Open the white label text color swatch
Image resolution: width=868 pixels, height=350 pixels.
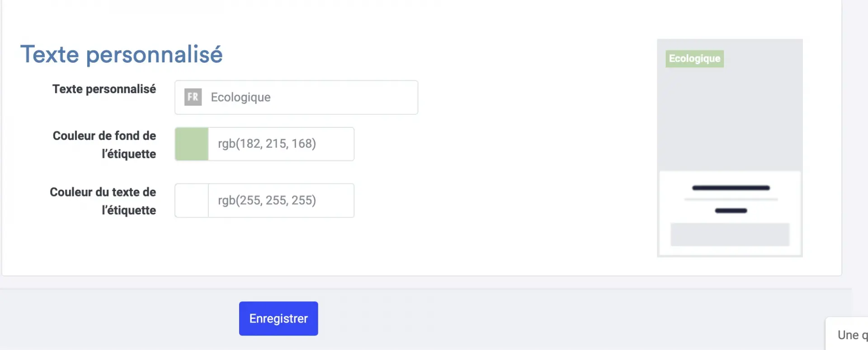tap(192, 201)
